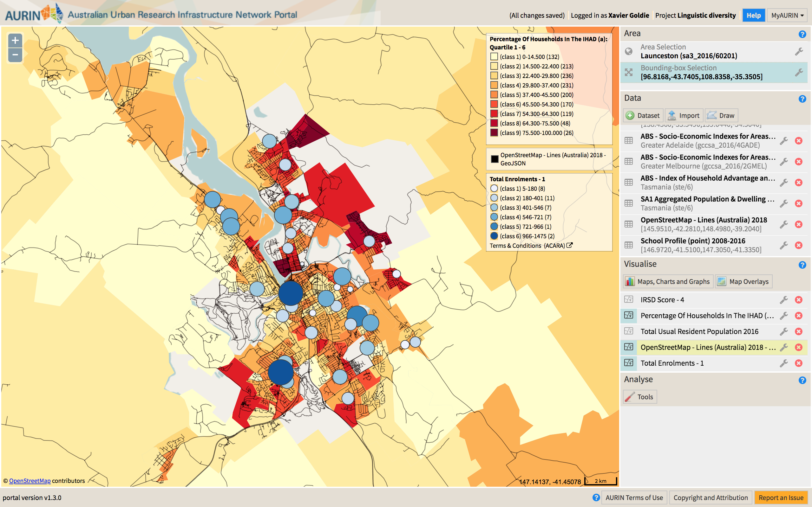Click Report an Issue at bottom right
The image size is (812, 507).
coord(782,497)
